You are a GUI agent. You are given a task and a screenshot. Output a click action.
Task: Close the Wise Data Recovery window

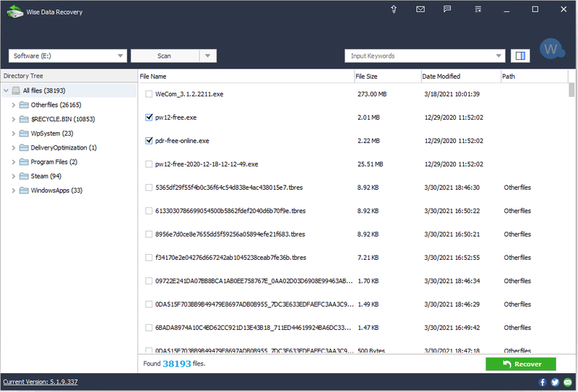(564, 9)
